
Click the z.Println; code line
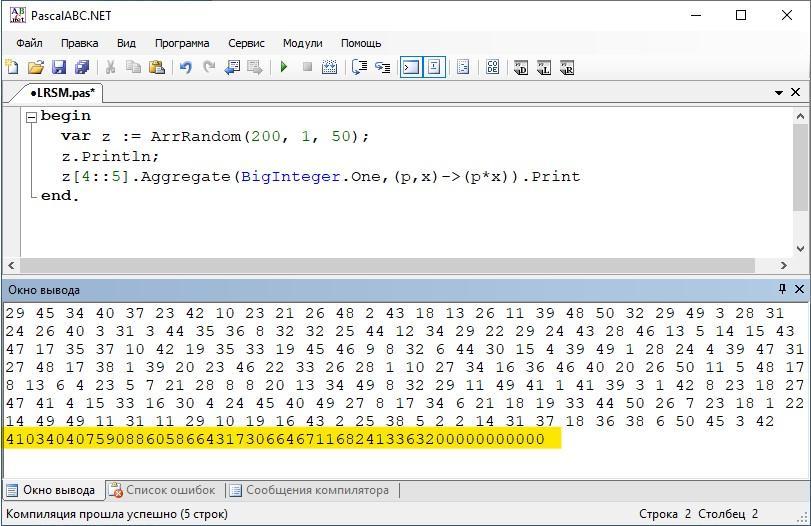coord(110,156)
